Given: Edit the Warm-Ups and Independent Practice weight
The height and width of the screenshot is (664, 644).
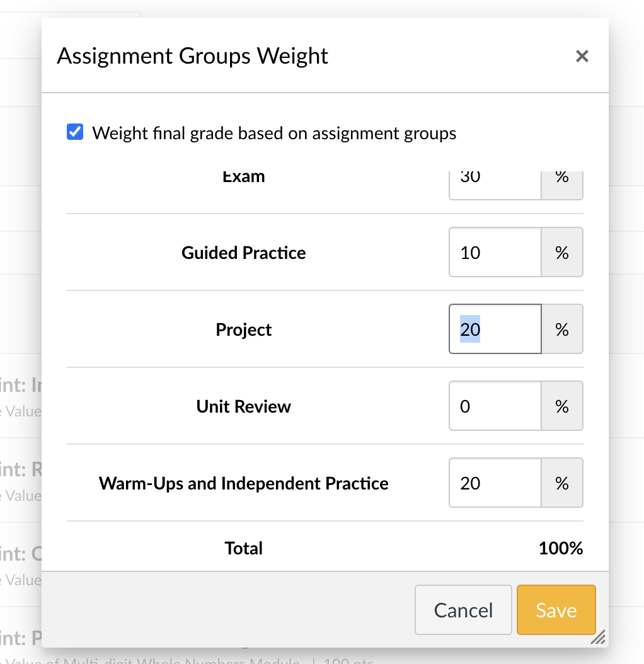Looking at the screenshot, I should [x=495, y=483].
